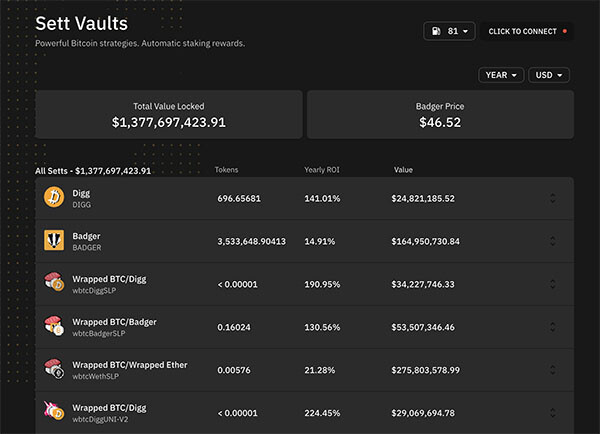600x434 pixels.
Task: Click the wbtcDiggUNI-V2 unicorn icon
Action: tap(54, 411)
